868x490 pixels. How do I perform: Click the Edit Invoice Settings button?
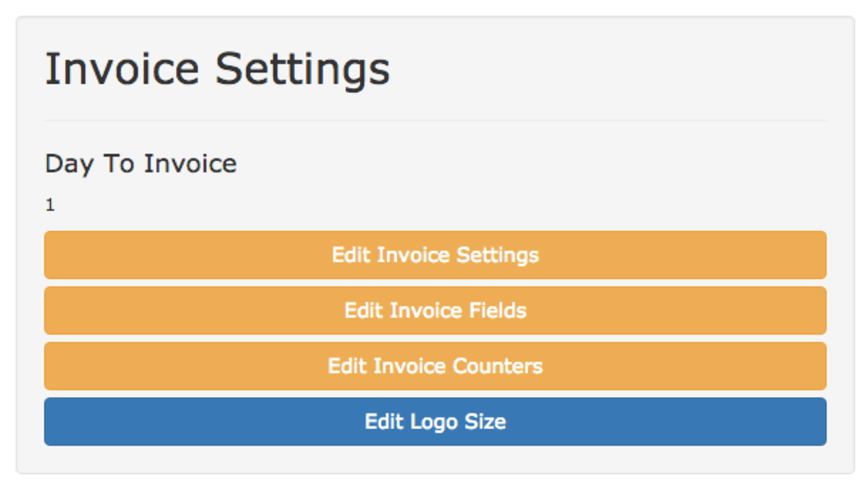(x=435, y=255)
